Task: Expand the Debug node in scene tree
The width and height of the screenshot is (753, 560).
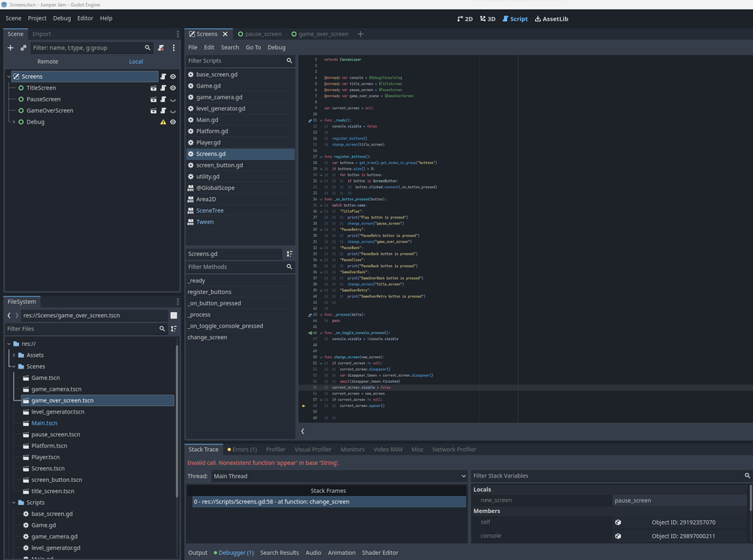Action: coord(13,121)
